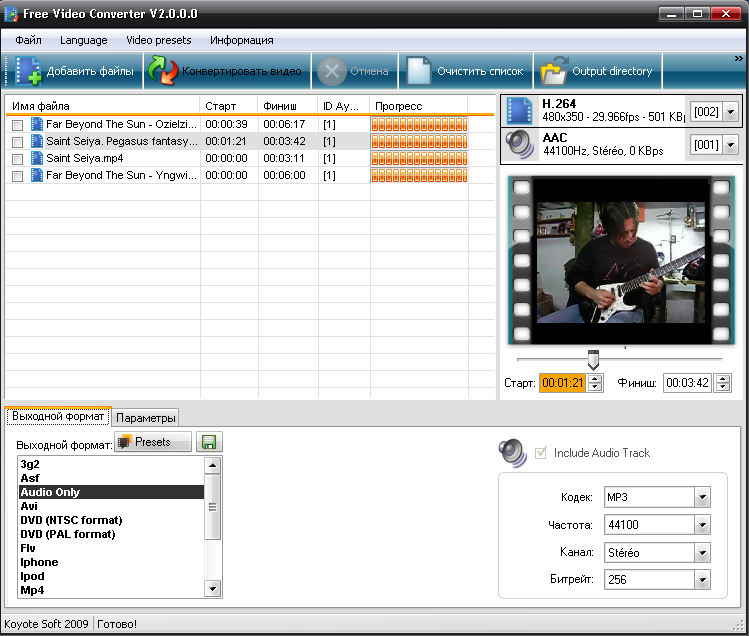Click the H.264 video film icon
749x636 pixels.
pyautogui.click(x=519, y=111)
